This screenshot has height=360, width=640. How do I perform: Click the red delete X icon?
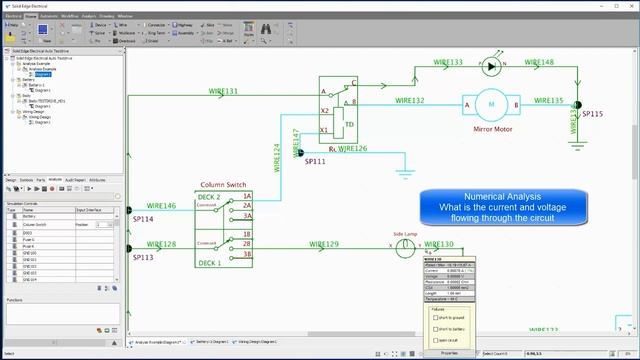coord(62,25)
